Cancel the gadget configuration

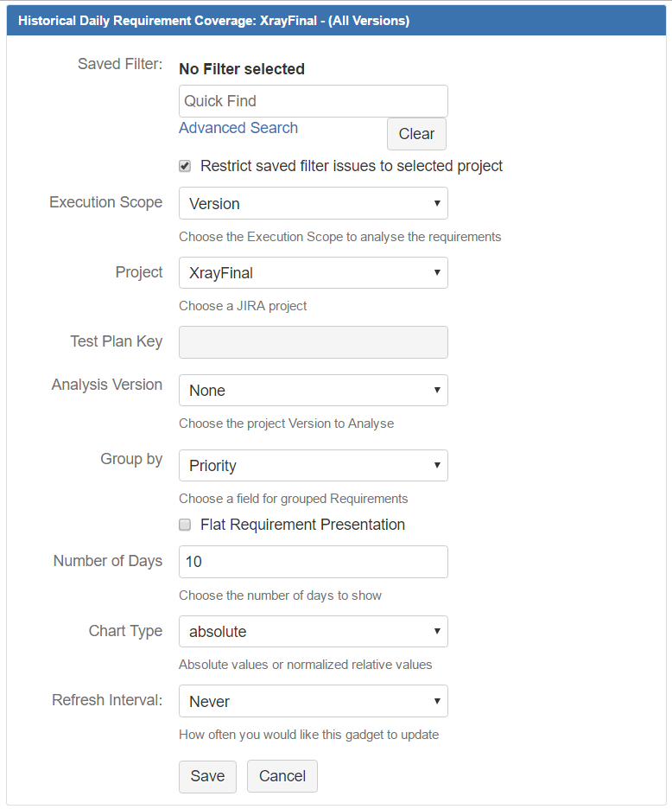coord(282,776)
